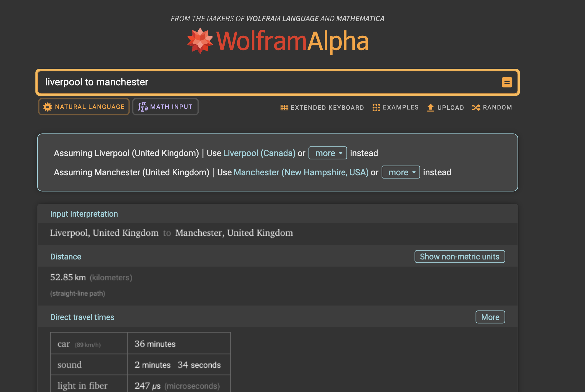Screen dimensions: 585x392
Task: Expand the 'more' dropdown for Manchester alternatives
Action: (x=401, y=172)
